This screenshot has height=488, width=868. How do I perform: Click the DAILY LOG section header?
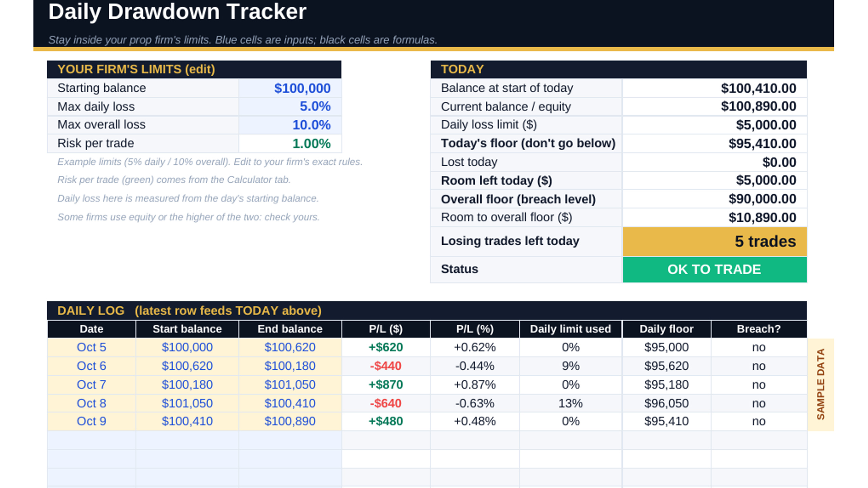click(x=427, y=310)
